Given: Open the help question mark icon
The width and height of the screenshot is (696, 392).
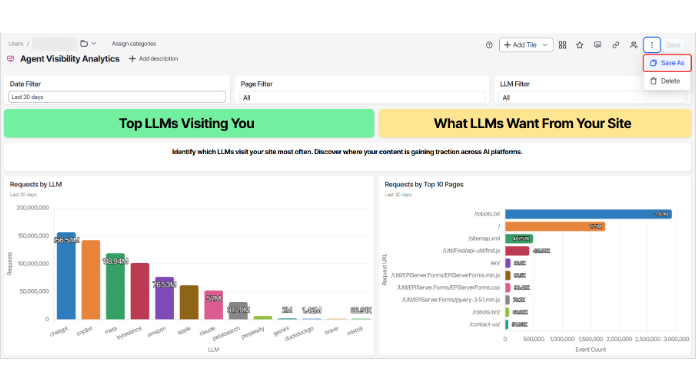Looking at the screenshot, I should [489, 45].
